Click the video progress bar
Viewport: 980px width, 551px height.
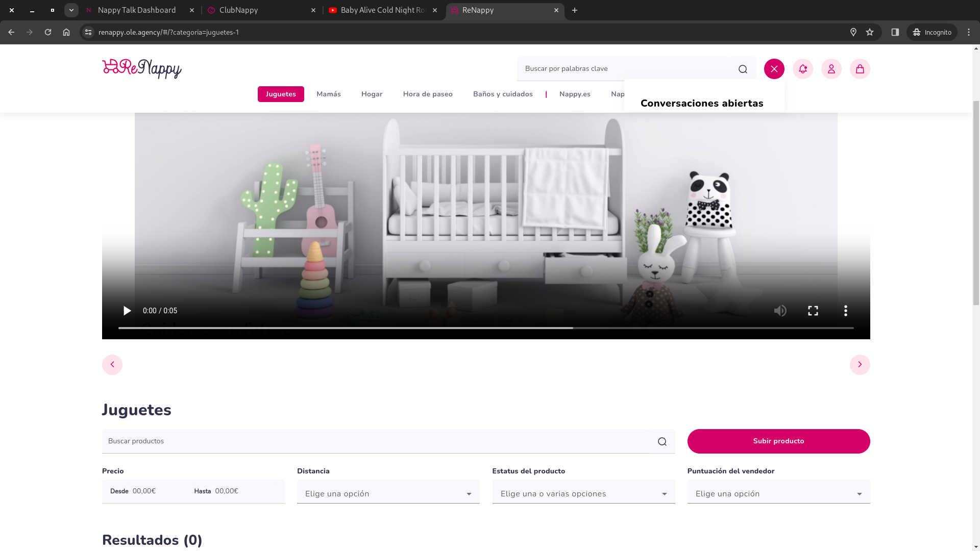click(x=485, y=328)
